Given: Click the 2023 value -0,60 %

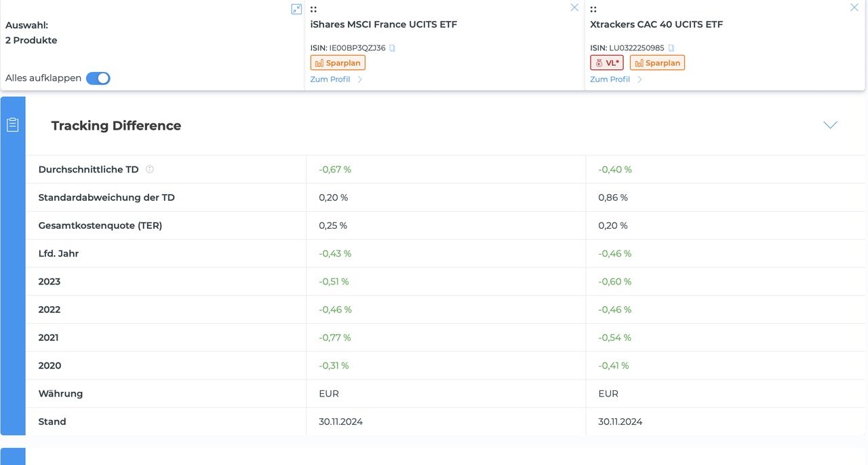Looking at the screenshot, I should pos(615,282).
